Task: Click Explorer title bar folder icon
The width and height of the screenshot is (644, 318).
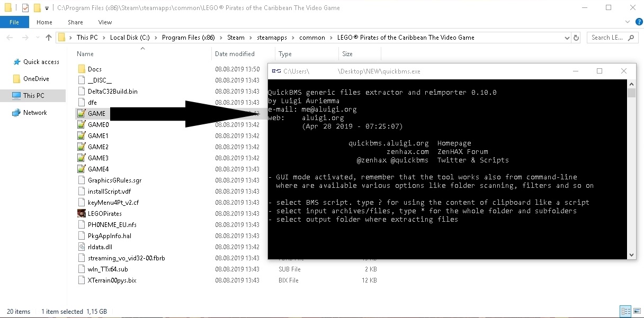Action: (x=8, y=8)
